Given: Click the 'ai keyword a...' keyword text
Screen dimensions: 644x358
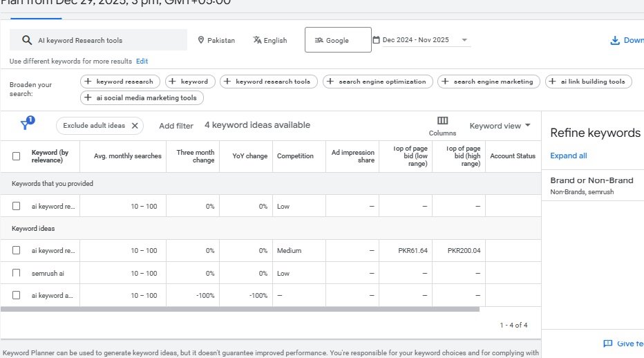Looking at the screenshot, I should coord(52,296).
